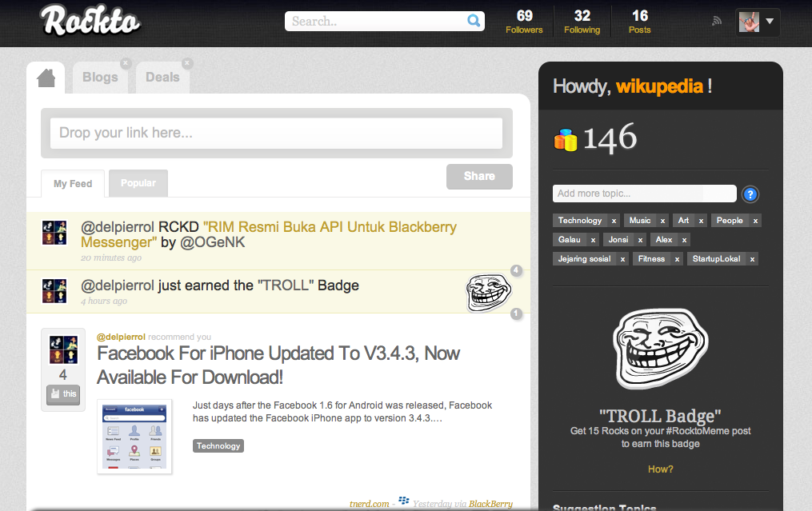Click the troll face in feed notification
The image size is (812, 511).
point(488,293)
